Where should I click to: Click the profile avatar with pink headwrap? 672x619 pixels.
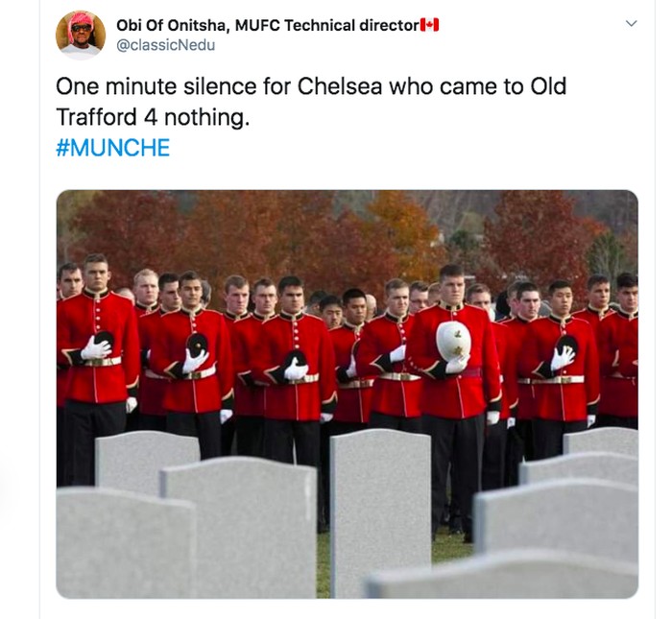tap(81, 36)
